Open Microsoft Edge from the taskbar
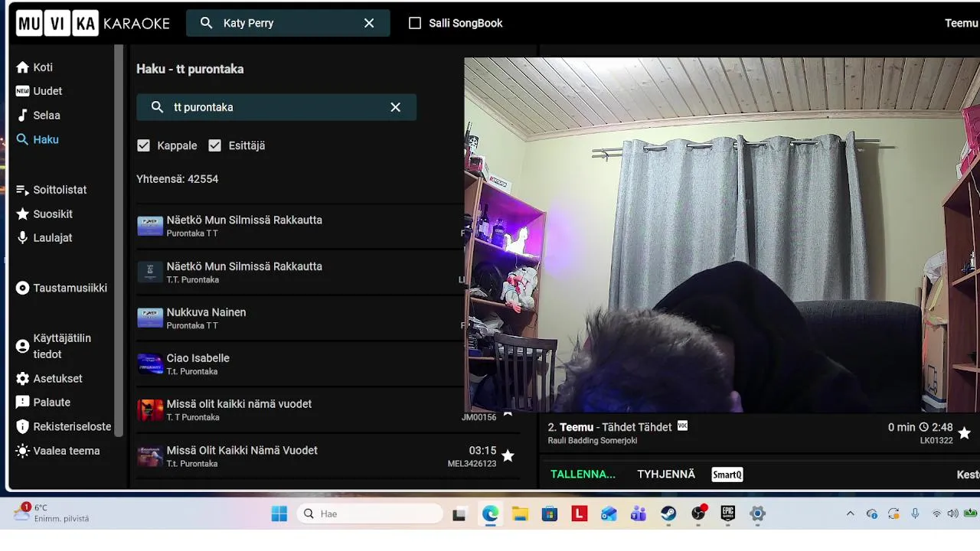This screenshot has width=980, height=551. [490, 514]
